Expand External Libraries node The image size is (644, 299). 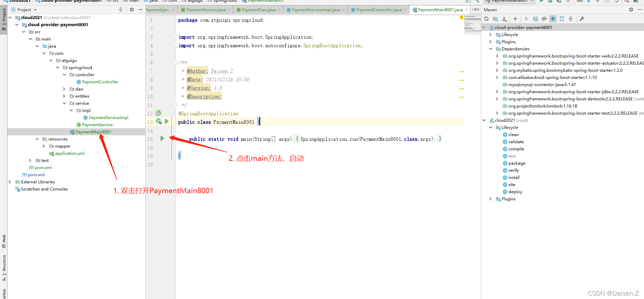point(10,182)
